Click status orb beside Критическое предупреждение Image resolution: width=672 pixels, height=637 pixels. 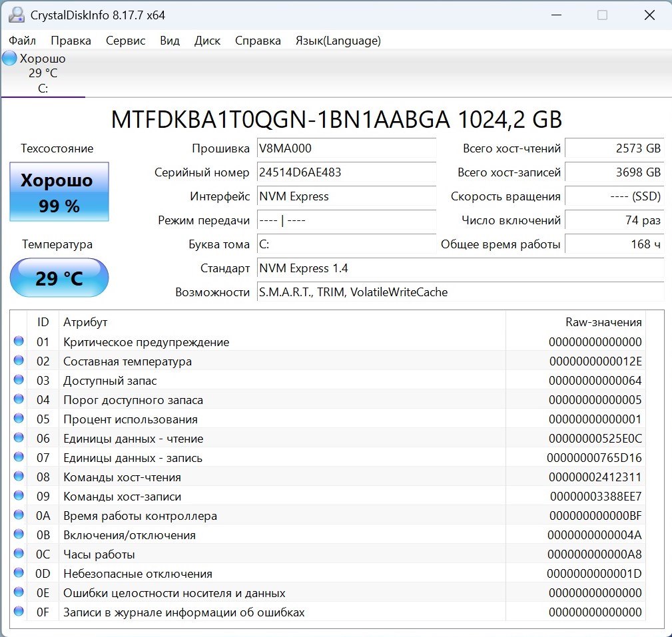(x=19, y=342)
